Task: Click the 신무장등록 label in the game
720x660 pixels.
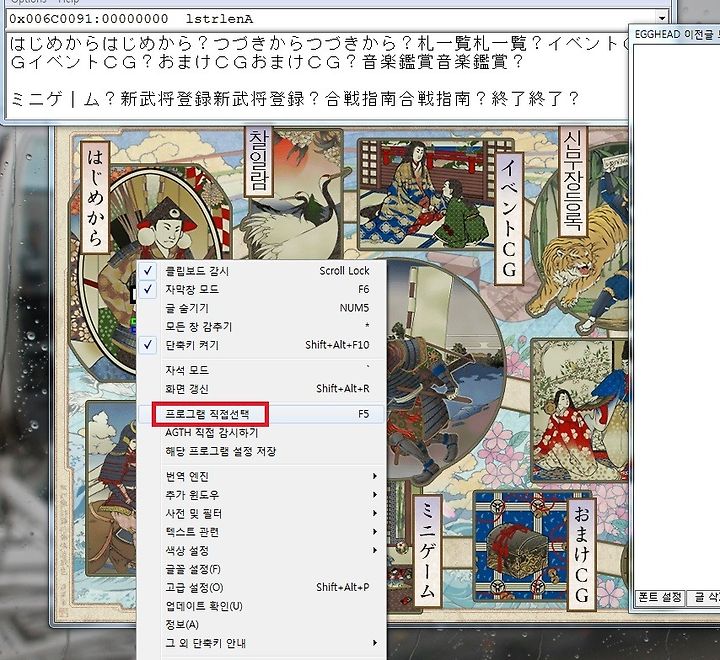Action: [574, 181]
